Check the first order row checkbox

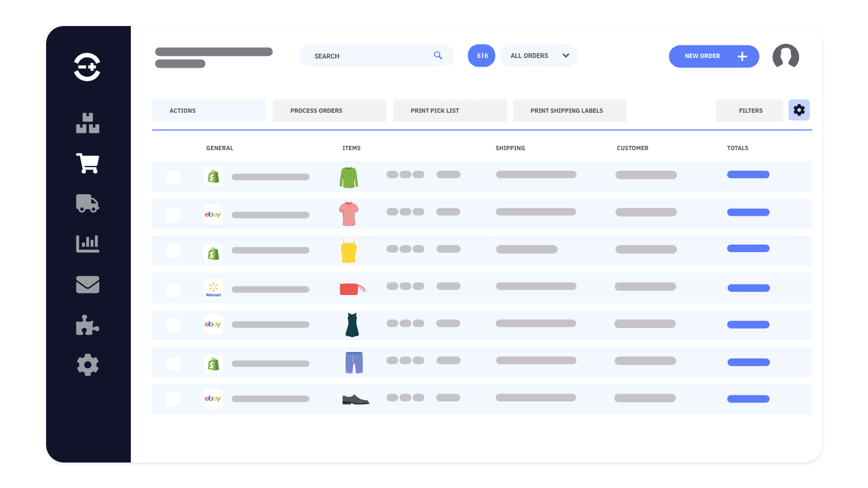(x=174, y=177)
